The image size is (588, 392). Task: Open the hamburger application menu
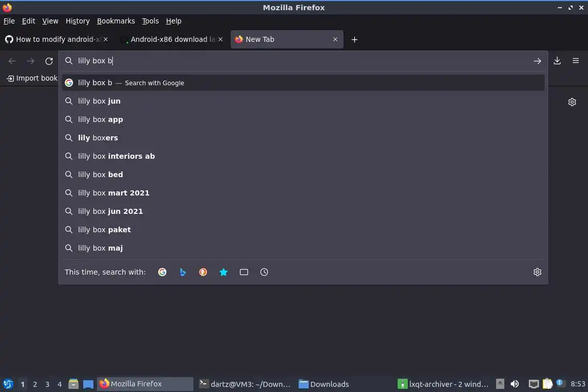tap(576, 61)
